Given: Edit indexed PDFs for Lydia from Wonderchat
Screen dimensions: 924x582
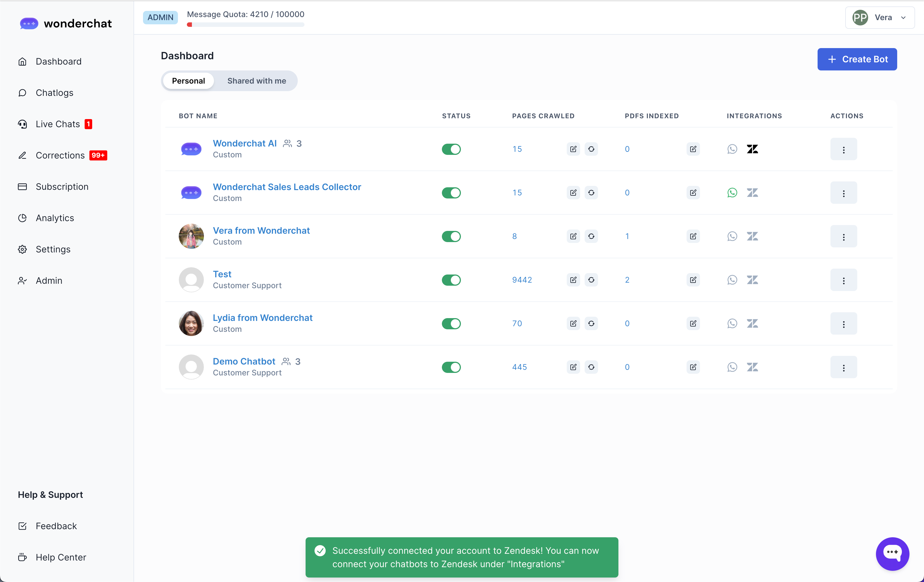Looking at the screenshot, I should [x=693, y=324].
